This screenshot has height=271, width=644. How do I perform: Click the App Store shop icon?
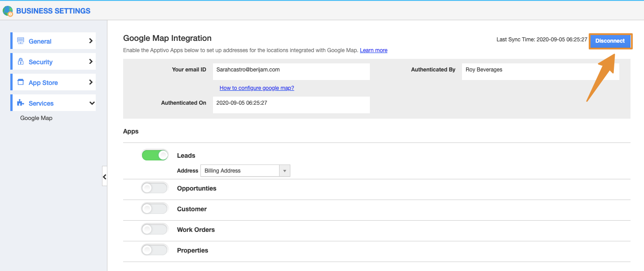pos(20,82)
